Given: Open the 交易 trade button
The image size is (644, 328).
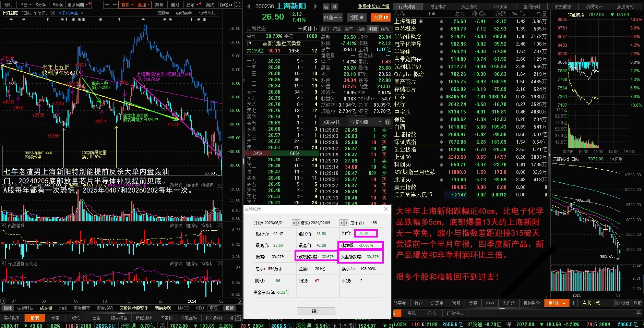Looking at the screenshot, I should (381, 17).
